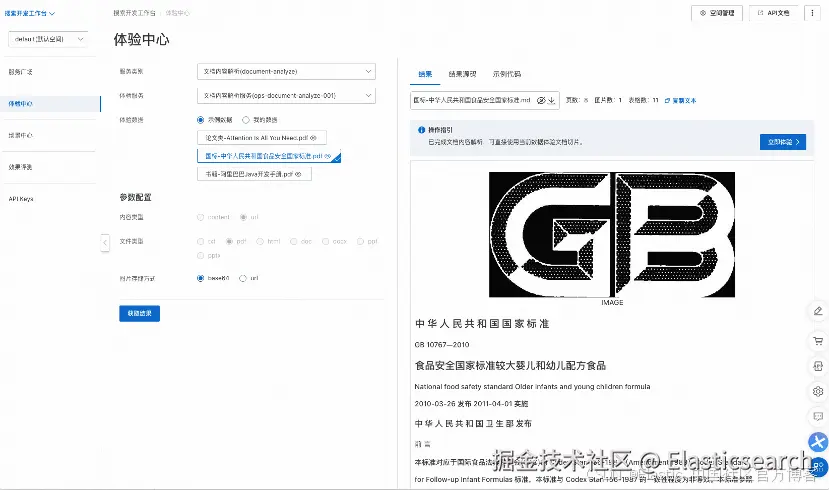
Task: Switch to the 示例代码 tab
Action: coord(507,74)
